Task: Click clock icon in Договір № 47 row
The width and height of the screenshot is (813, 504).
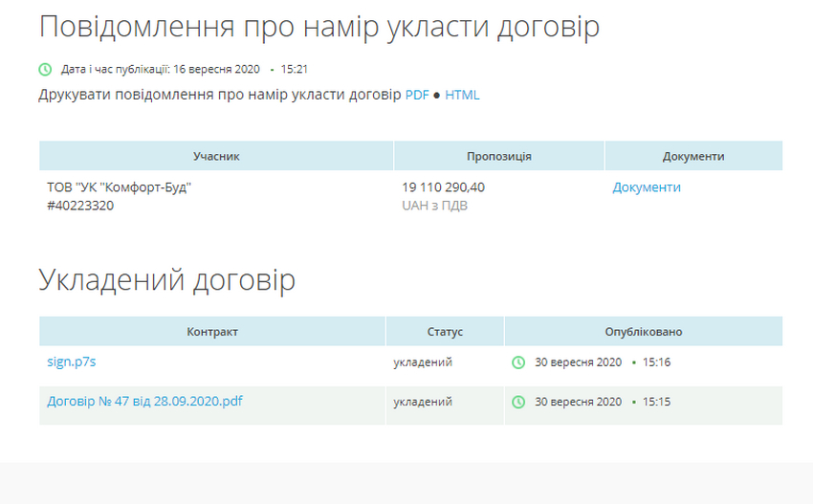Action: pos(518,402)
